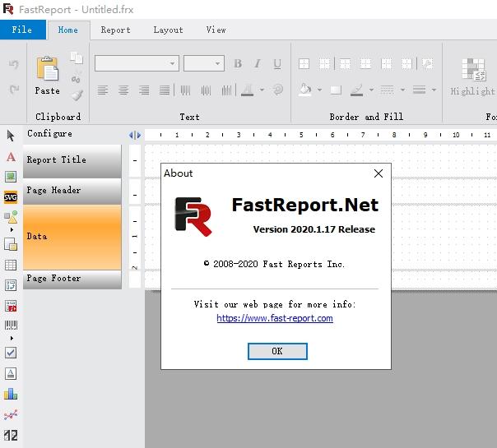Select the digital signature tool icon

(x=11, y=435)
